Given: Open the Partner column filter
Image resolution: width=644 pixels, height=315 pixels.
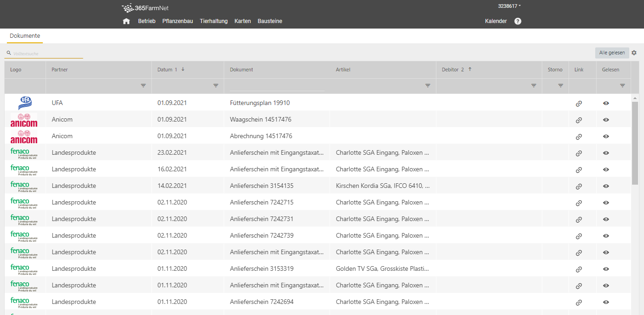Looking at the screenshot, I should coord(143,86).
